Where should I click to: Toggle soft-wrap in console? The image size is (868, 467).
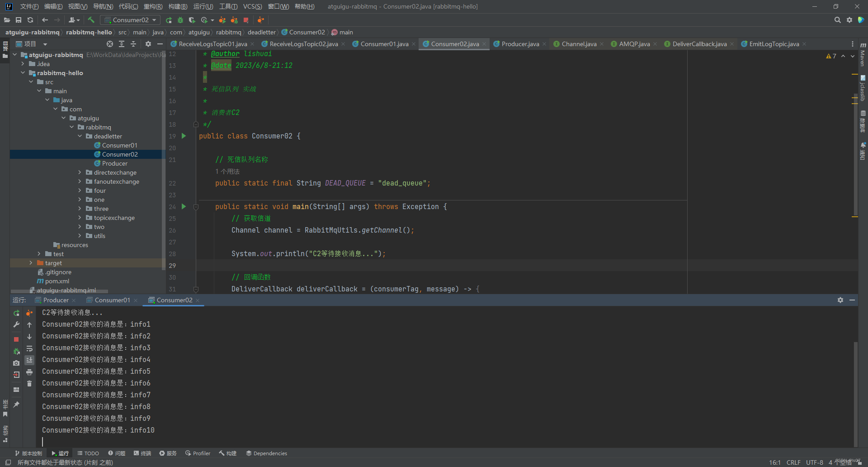pos(29,348)
